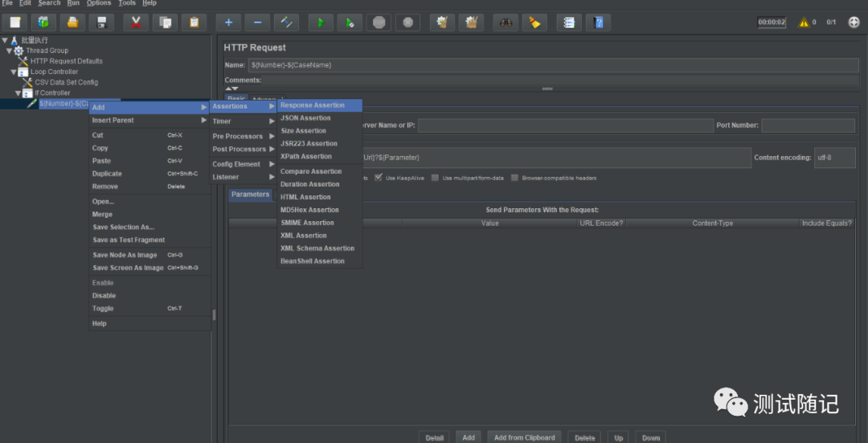868x443 pixels.
Task: Open the Templates toolbar icon
Action: coord(43,23)
